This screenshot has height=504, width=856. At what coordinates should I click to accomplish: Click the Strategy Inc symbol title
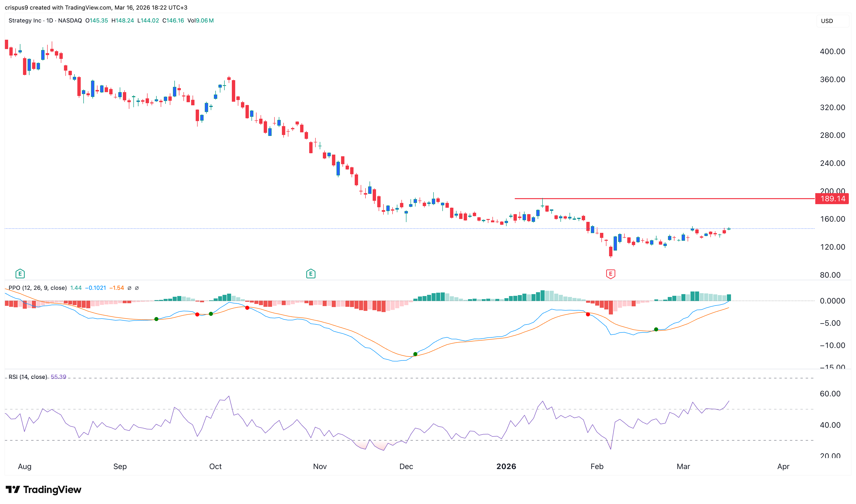[25, 20]
